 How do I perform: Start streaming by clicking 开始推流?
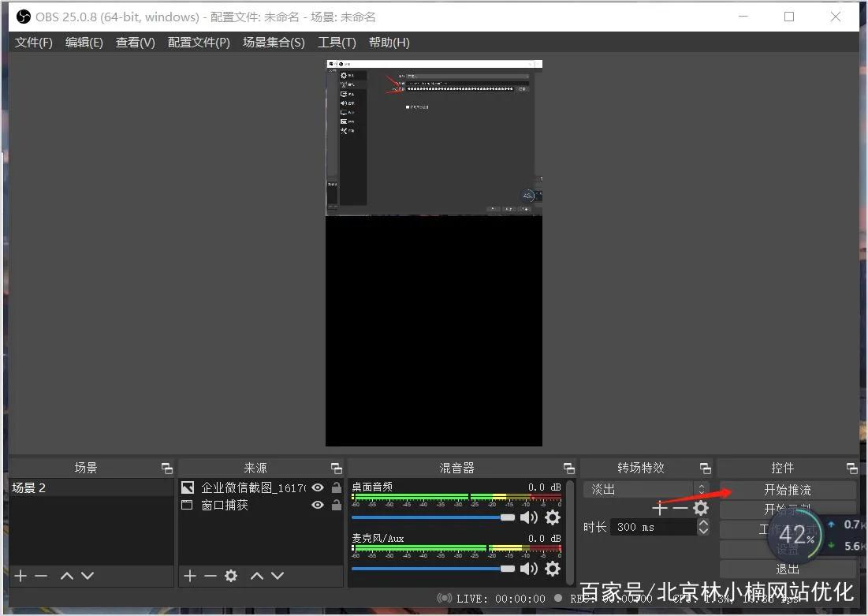point(786,489)
